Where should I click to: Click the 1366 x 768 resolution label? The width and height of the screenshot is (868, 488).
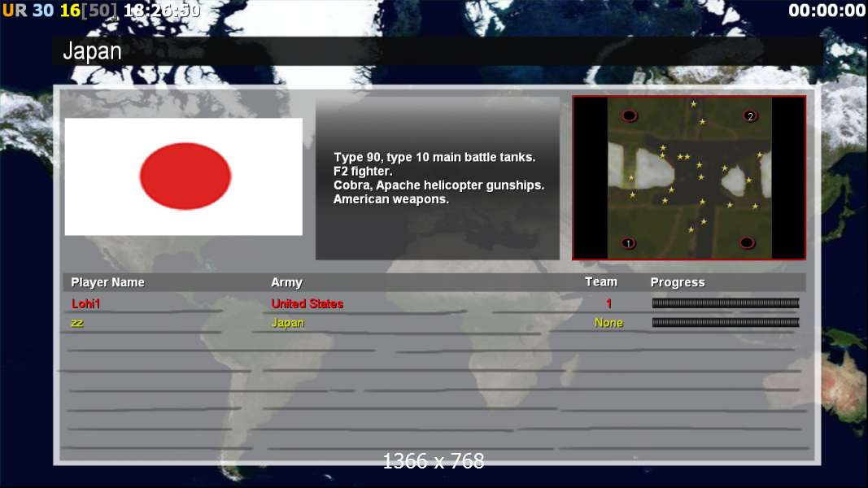click(x=434, y=460)
